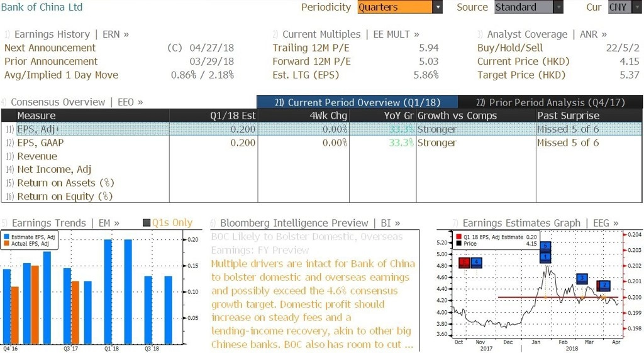
Task: Click marker 3 on Earnings Estimates graph
Action: pyautogui.click(x=582, y=278)
